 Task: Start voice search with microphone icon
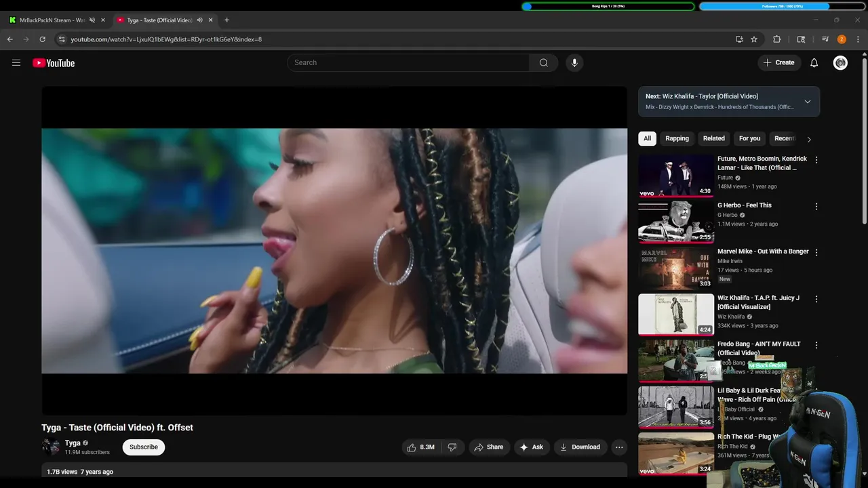[x=574, y=63]
